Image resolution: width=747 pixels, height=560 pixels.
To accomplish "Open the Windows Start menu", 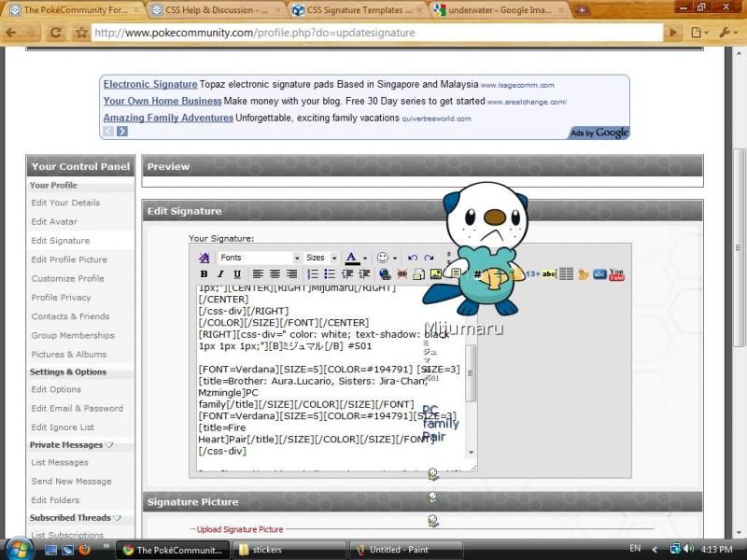I will click(x=17, y=549).
